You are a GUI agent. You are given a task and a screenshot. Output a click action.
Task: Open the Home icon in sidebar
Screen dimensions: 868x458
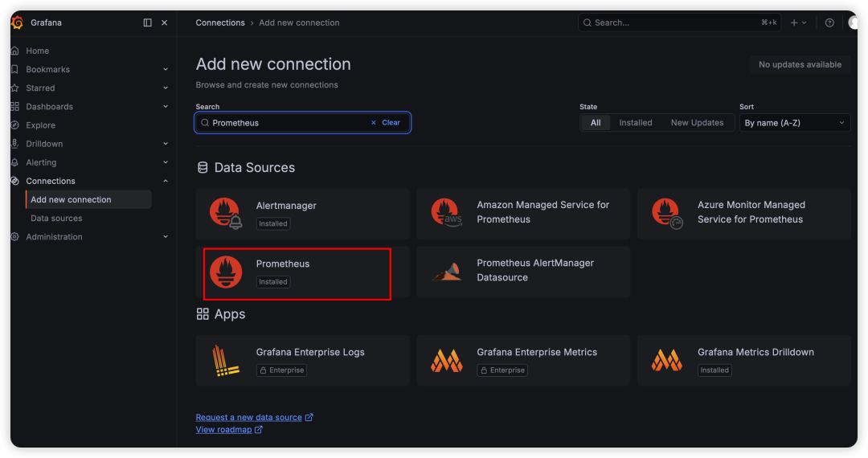15,51
